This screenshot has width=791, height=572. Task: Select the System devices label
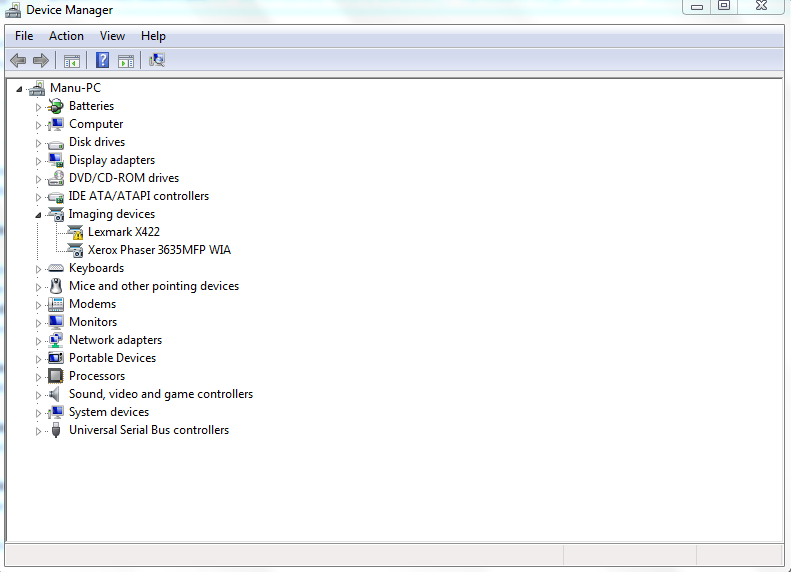point(108,412)
